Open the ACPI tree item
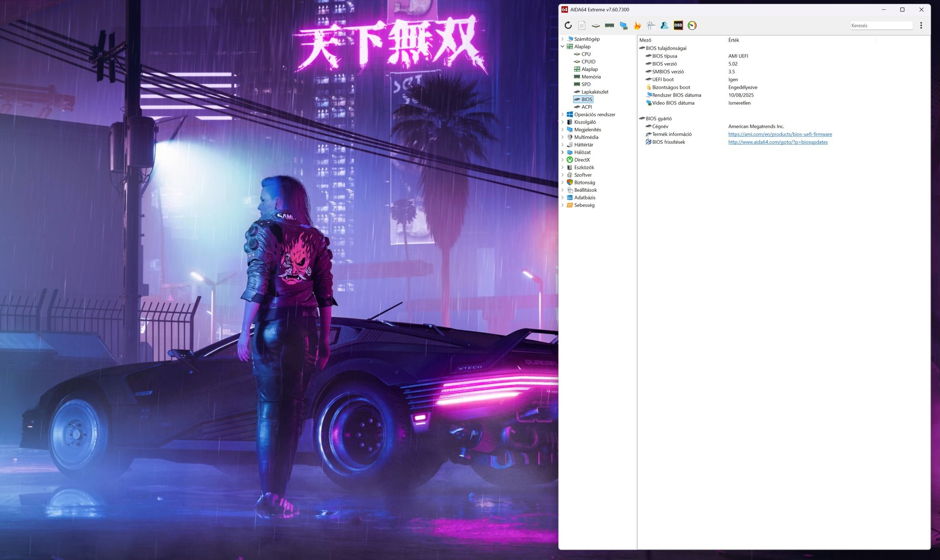 (587, 107)
